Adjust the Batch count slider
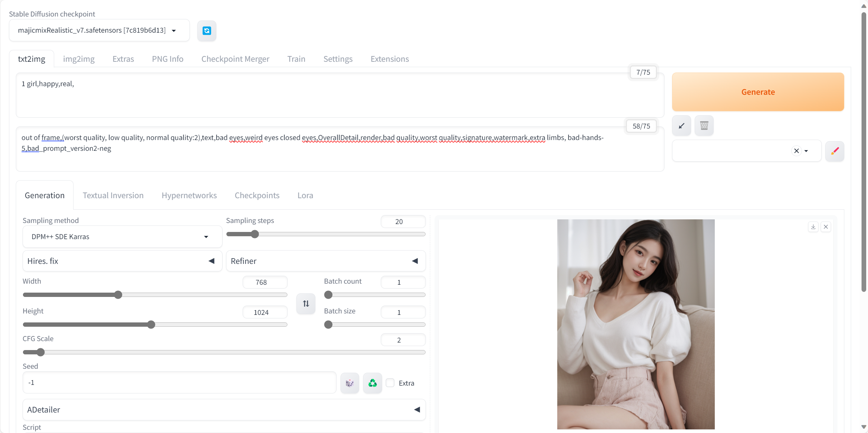 [375, 295]
